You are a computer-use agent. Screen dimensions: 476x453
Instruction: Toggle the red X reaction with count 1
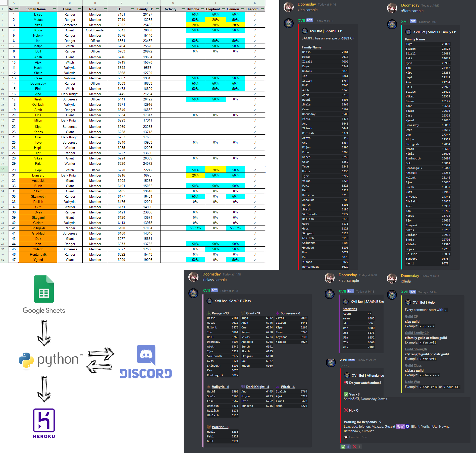pyautogui.click(x=357, y=447)
